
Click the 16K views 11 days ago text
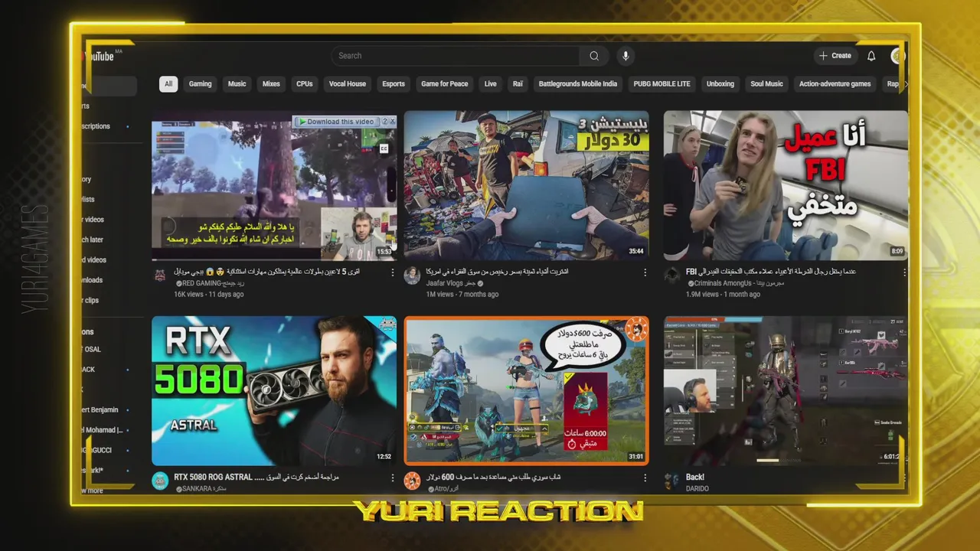click(x=208, y=294)
